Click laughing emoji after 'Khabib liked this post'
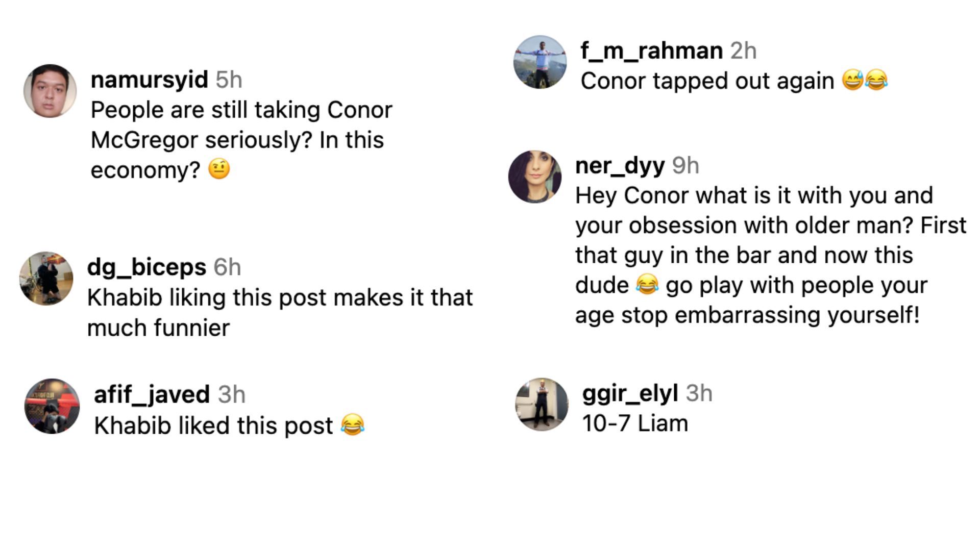 pos(353,425)
